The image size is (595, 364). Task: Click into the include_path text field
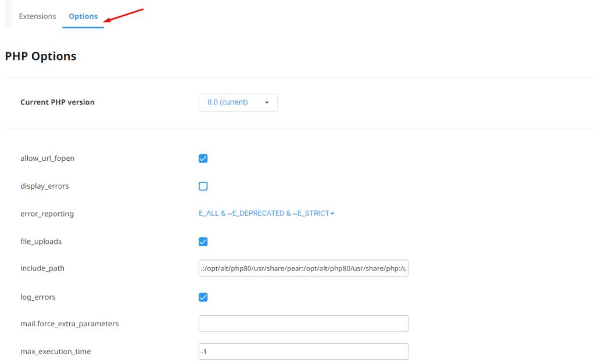point(303,268)
